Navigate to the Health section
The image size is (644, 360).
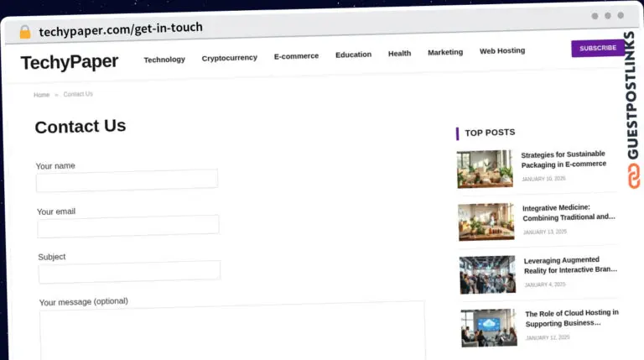pyautogui.click(x=399, y=54)
